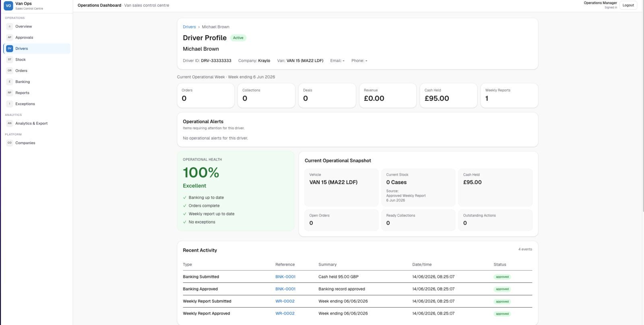
Task: Open WR-0002 in Weekly Report Approved row
Action: pyautogui.click(x=285, y=313)
